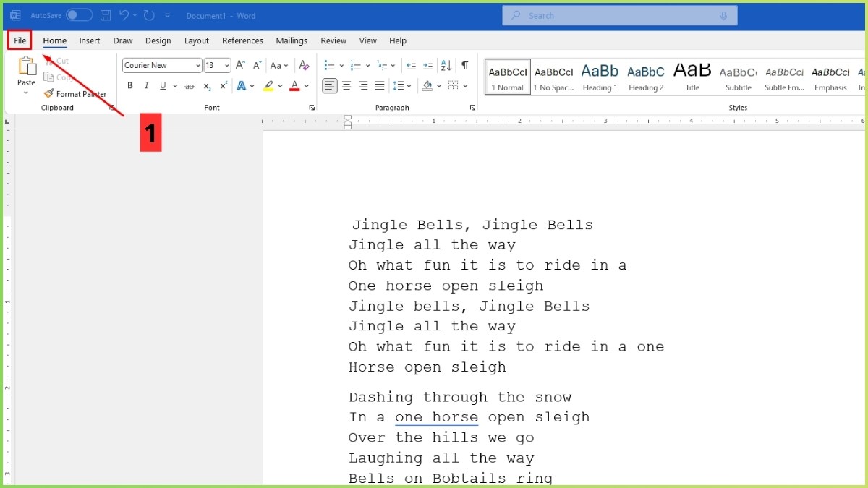Apply the Sort icon in Paragraph group

click(446, 64)
